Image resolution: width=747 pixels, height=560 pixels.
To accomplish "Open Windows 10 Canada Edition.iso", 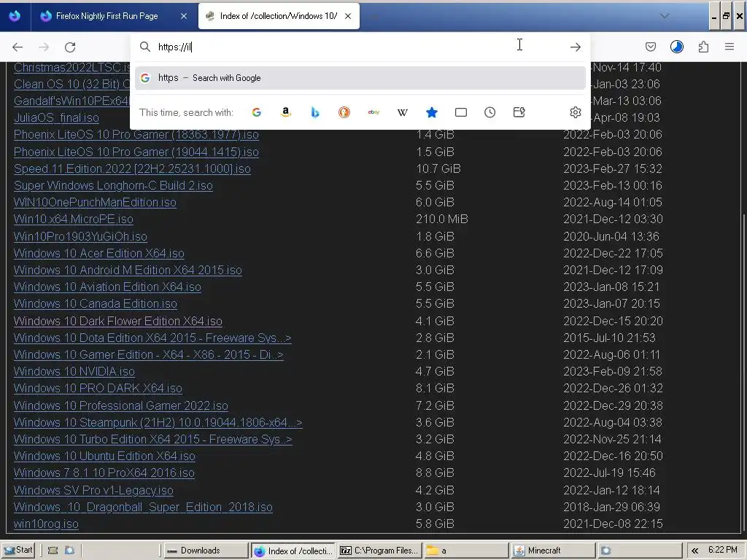I will [x=96, y=304].
